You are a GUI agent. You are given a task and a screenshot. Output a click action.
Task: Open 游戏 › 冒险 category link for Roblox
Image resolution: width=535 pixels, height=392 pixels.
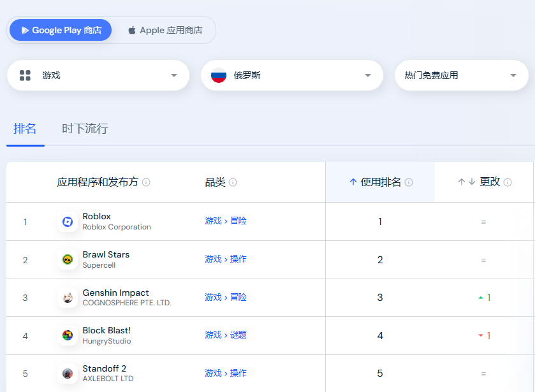pos(226,221)
